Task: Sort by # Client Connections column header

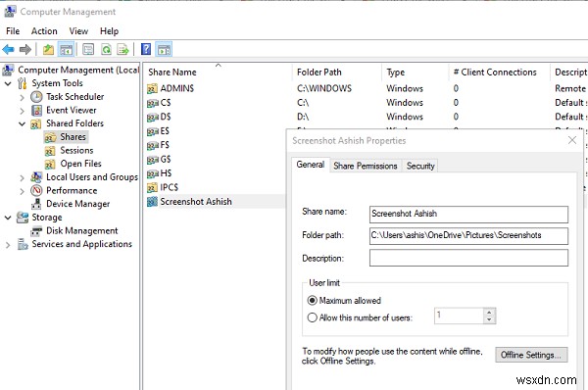Action: click(499, 72)
